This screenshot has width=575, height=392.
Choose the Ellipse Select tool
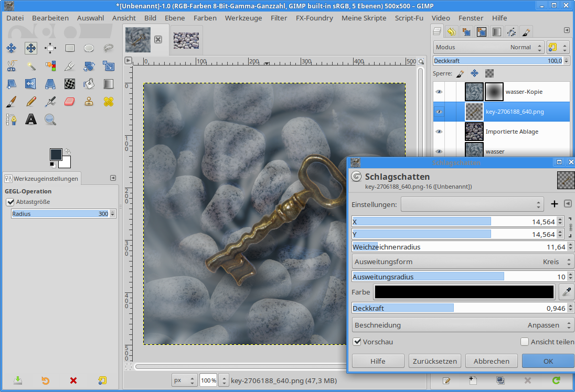click(x=89, y=48)
